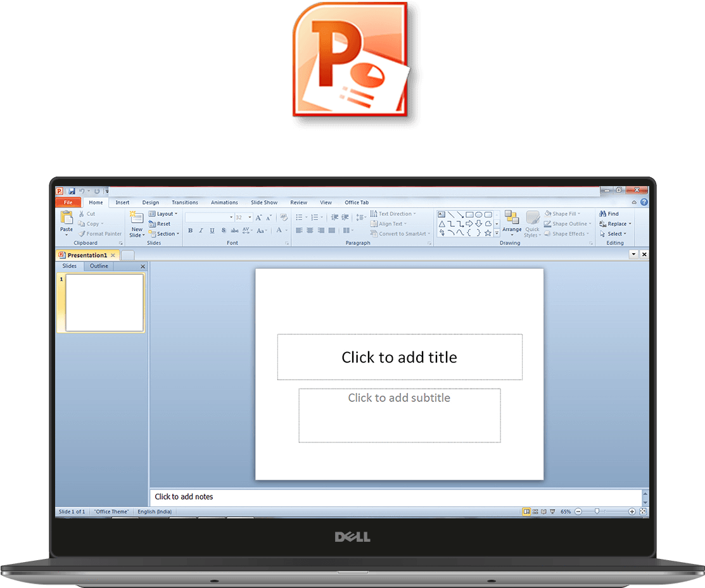This screenshot has height=588, width=705.
Task: Toggle Strikethrough formatting
Action: pos(235,230)
